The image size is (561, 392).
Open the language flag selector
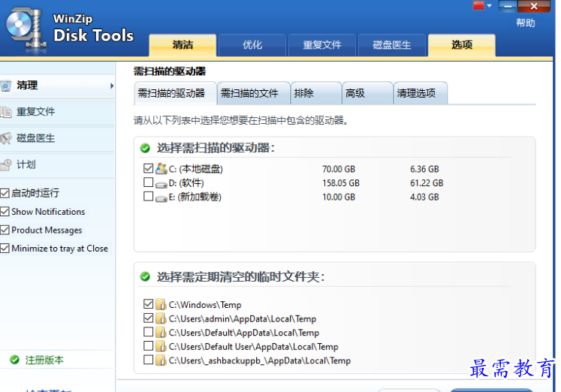(482, 6)
